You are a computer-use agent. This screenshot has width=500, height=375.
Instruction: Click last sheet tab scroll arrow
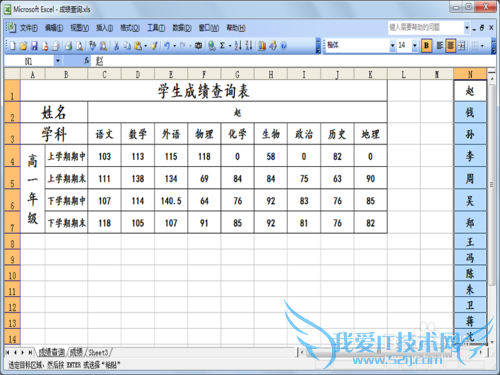(30, 352)
